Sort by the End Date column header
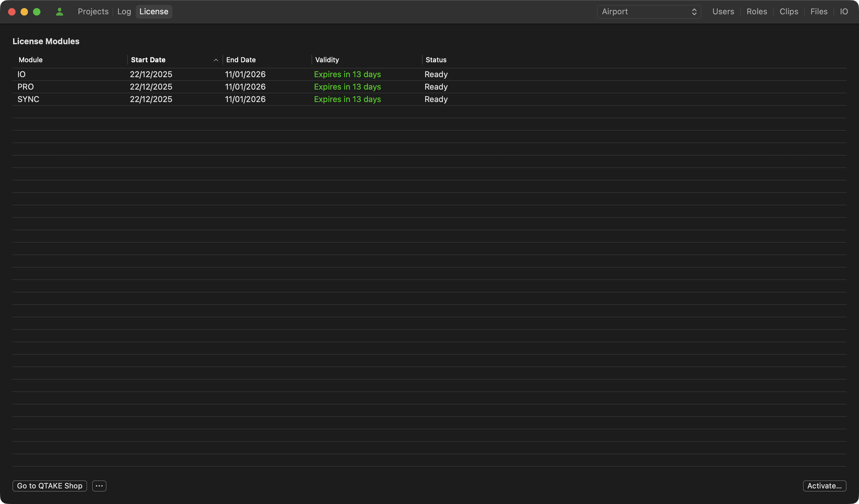 pos(241,60)
